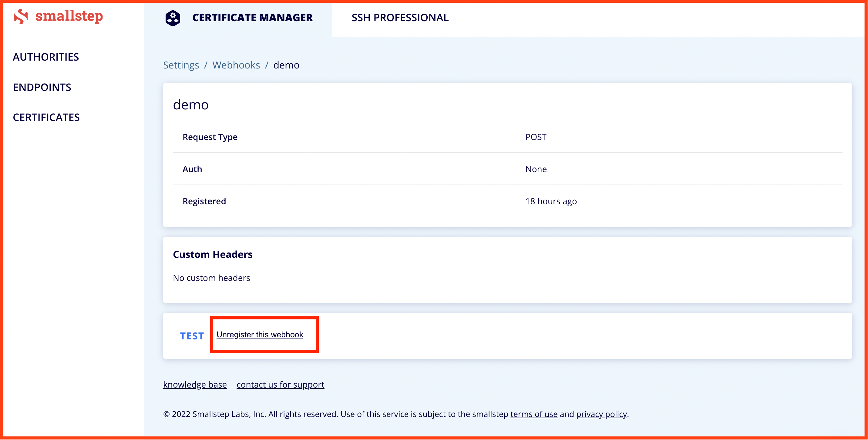Click contact us for support

pyautogui.click(x=280, y=385)
